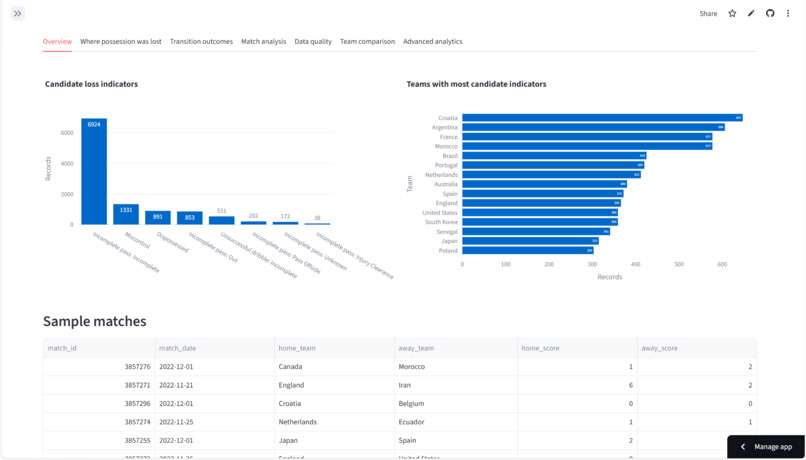Click the Japan bar in teams chart
Screen dimensions: 806x460
pos(530,241)
